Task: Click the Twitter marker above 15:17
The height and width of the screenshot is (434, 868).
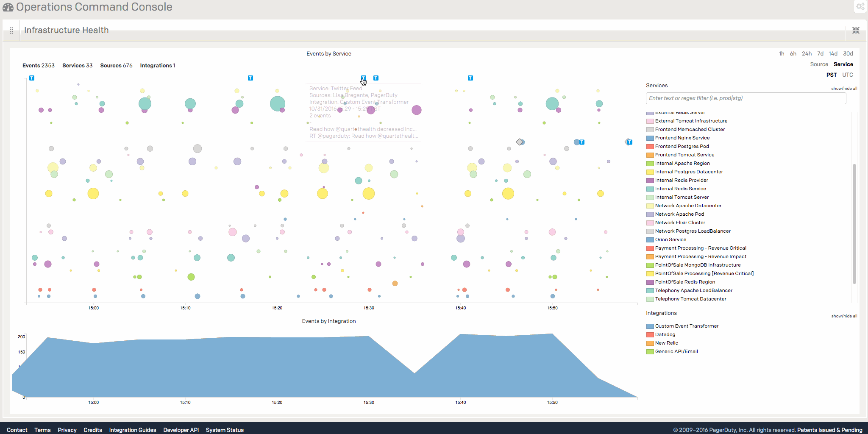Action: 250,78
